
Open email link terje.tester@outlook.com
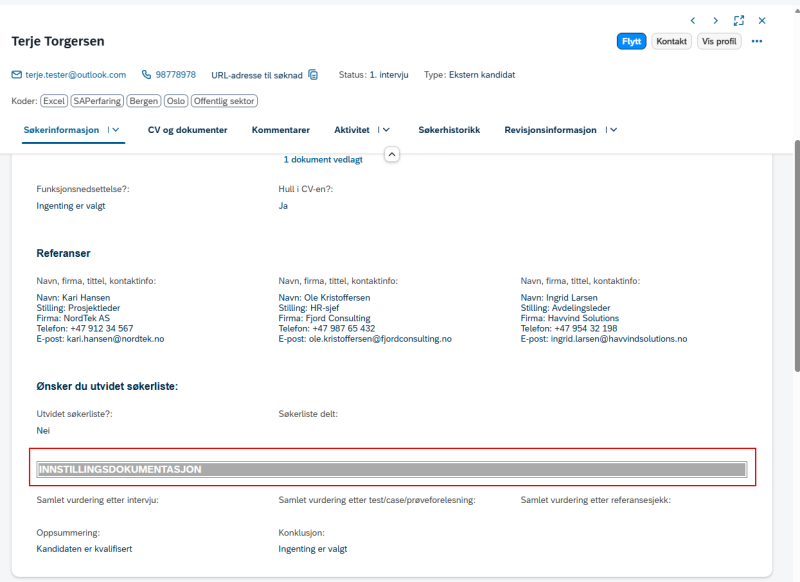pyautogui.click(x=76, y=75)
